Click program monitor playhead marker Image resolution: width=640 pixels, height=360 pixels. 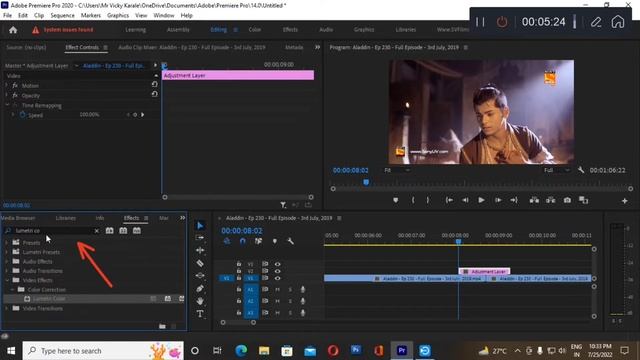366,182
